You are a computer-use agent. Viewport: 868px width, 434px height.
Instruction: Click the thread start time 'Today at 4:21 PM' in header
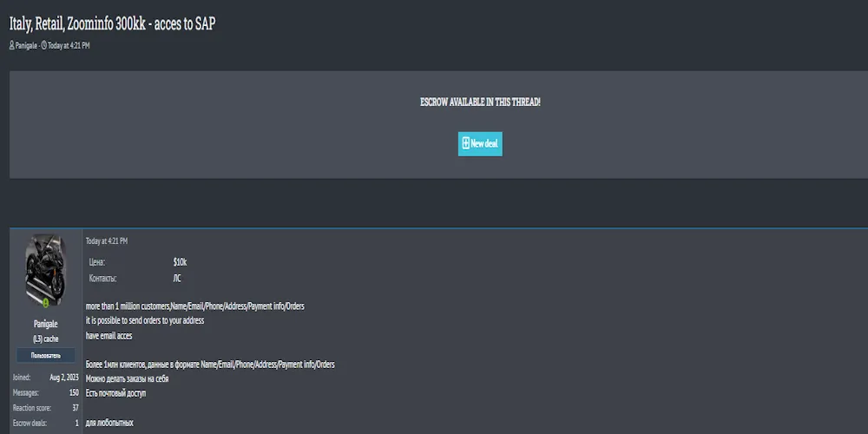pyautogui.click(x=69, y=46)
